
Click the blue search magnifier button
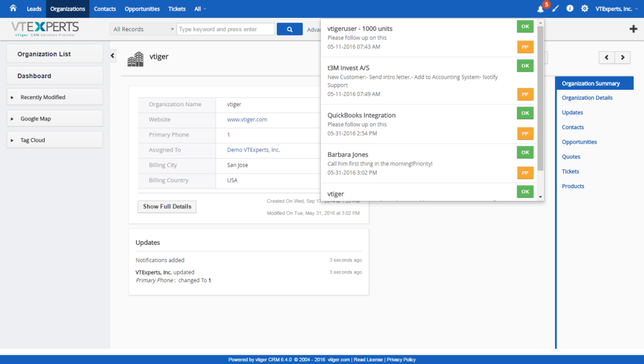(x=289, y=29)
